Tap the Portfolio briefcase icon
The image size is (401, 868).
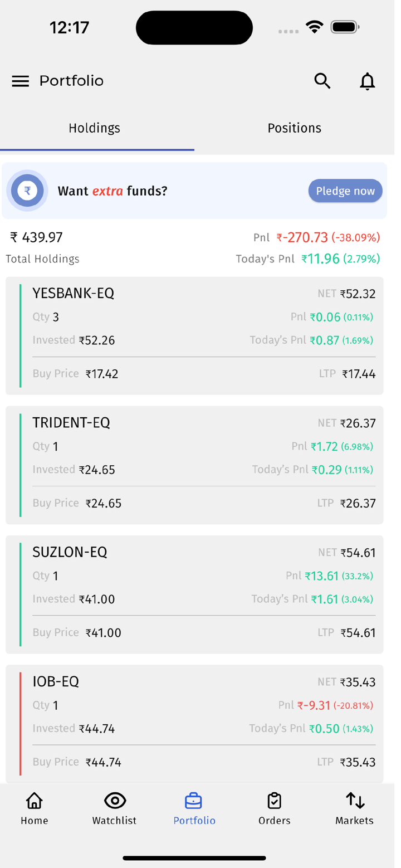pyautogui.click(x=194, y=801)
